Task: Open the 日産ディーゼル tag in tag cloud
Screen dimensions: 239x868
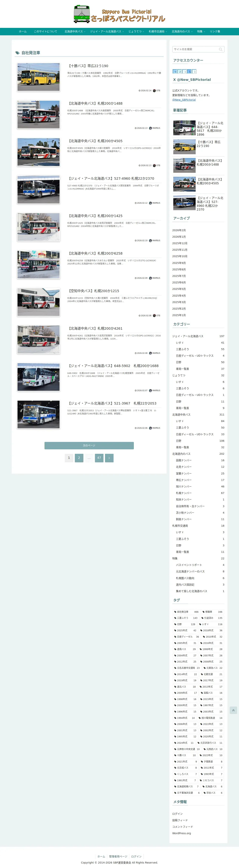Action: [186, 636]
